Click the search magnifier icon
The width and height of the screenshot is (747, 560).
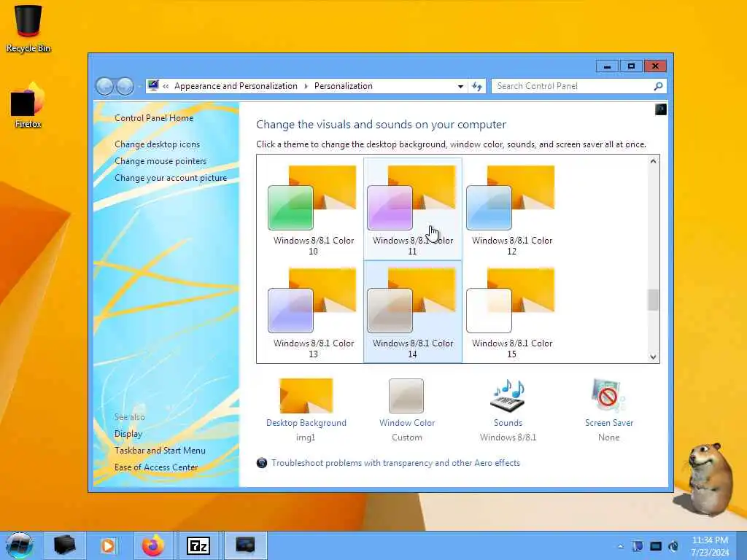click(x=659, y=86)
